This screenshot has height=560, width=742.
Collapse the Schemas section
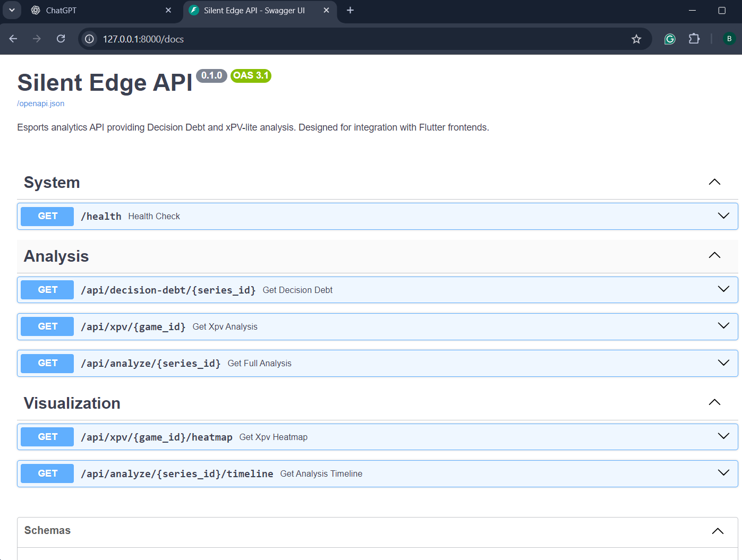pos(718,531)
